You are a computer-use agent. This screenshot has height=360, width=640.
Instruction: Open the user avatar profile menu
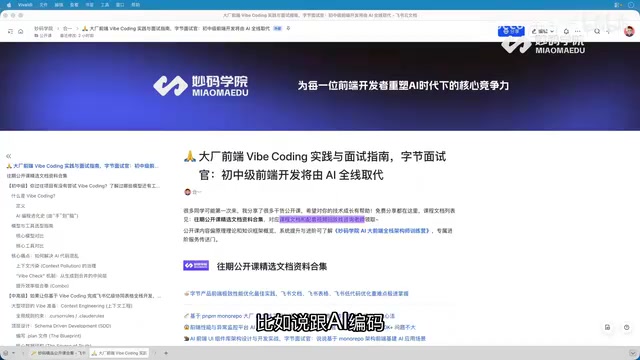629,31
